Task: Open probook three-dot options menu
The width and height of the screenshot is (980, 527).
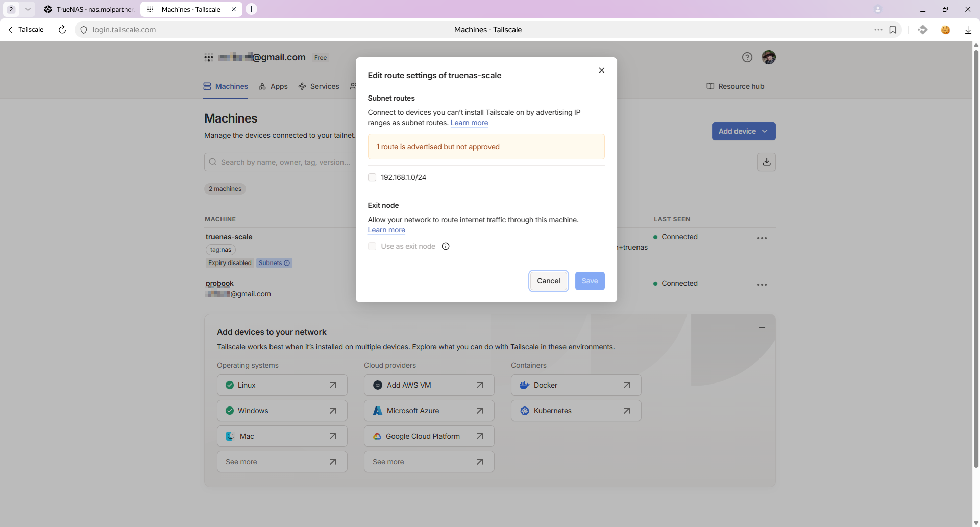Action: tap(762, 285)
